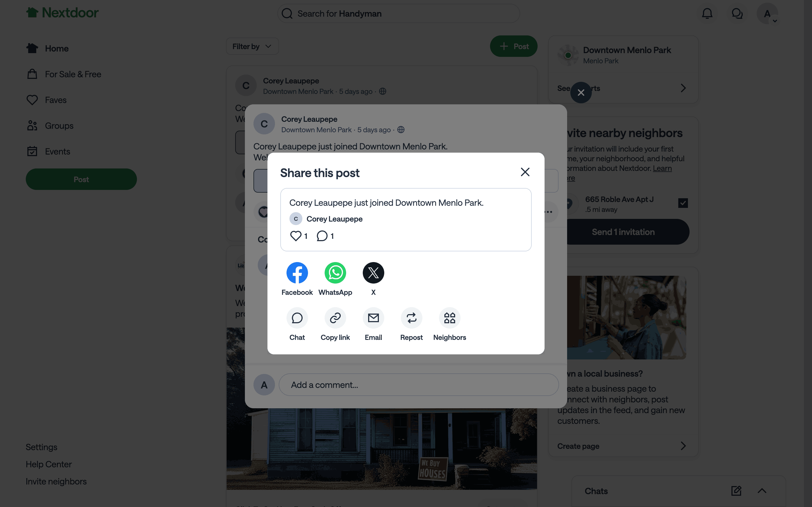Open the Help Center link
The width and height of the screenshot is (812, 507).
[49, 464]
